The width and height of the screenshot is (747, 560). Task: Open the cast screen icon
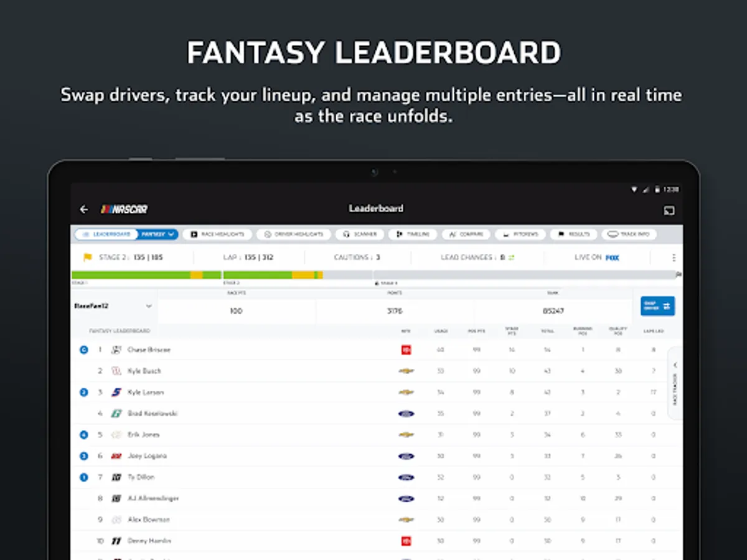click(x=669, y=210)
